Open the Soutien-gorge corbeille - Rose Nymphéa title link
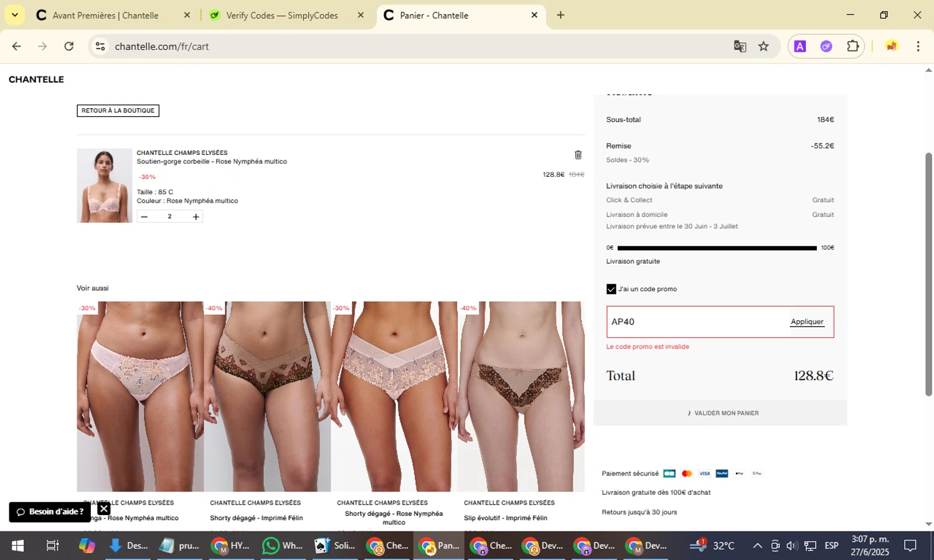 [x=212, y=162]
